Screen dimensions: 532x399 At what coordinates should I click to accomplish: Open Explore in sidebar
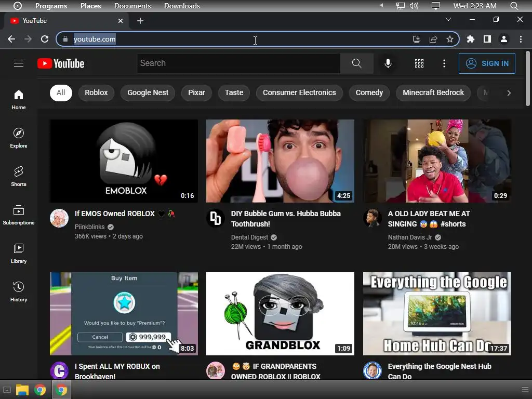19,138
